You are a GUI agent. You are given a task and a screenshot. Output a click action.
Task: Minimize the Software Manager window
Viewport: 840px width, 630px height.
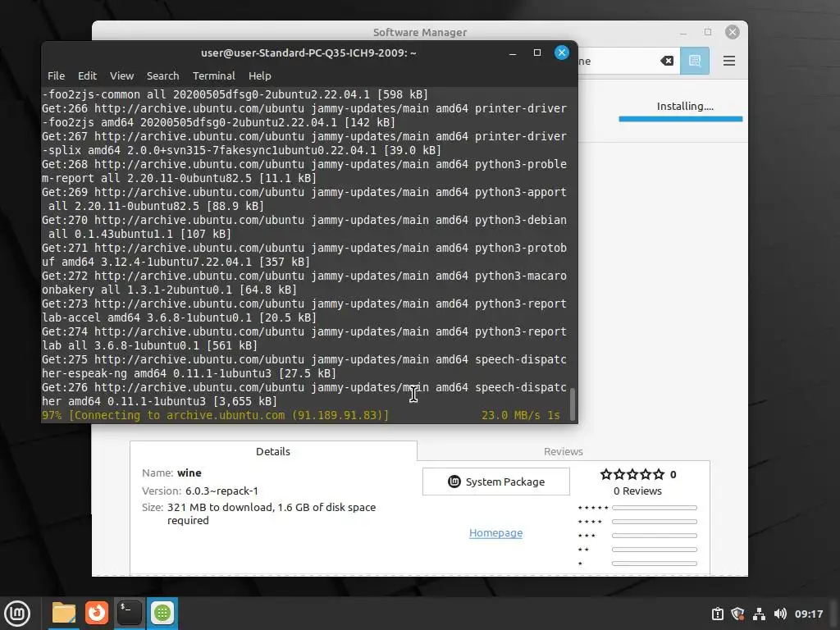pyautogui.click(x=683, y=32)
